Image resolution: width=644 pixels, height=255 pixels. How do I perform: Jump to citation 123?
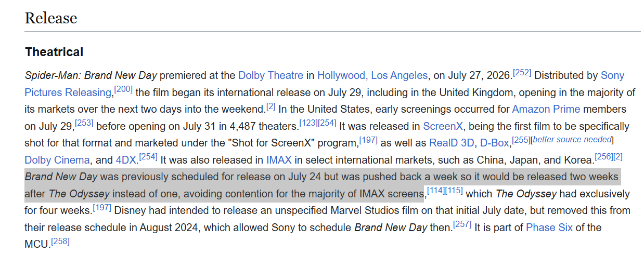(x=308, y=123)
